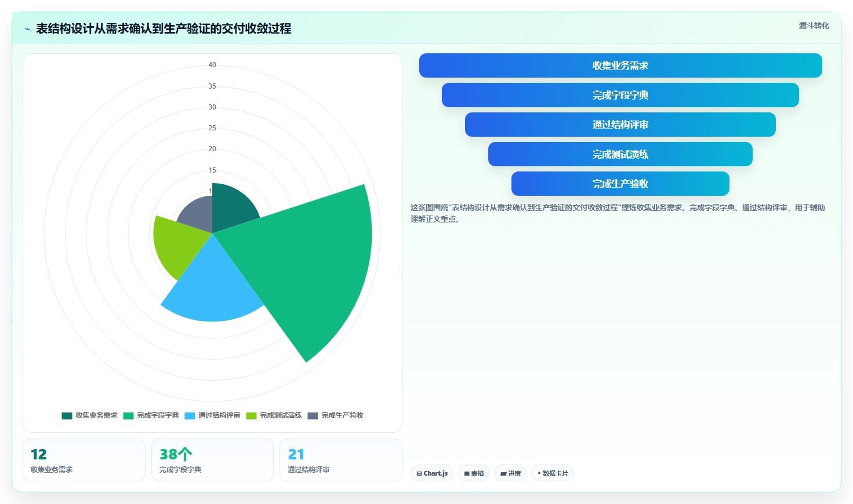Click 完成测试演练 legend label text
The image size is (853, 504).
(x=281, y=415)
